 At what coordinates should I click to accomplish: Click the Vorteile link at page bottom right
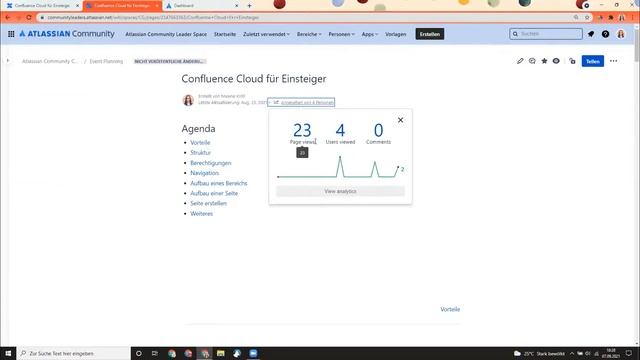click(450, 309)
